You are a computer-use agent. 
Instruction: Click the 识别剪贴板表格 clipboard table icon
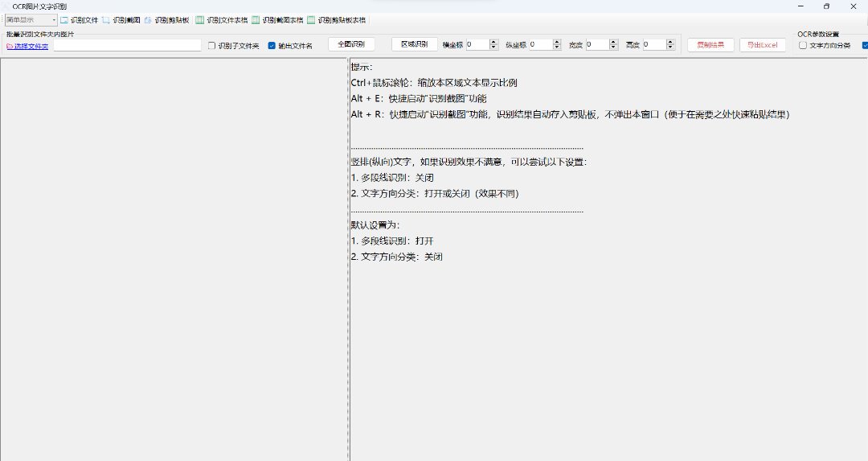[x=311, y=19]
